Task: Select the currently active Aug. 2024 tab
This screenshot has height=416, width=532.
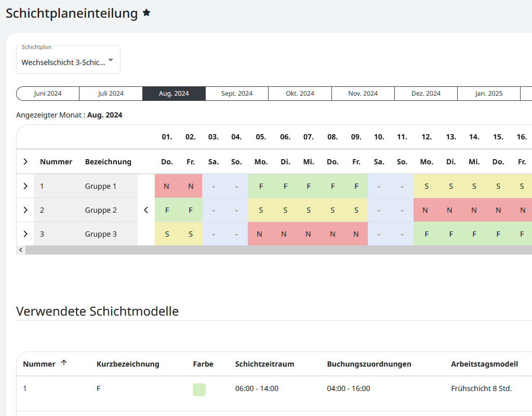Action: click(x=174, y=94)
